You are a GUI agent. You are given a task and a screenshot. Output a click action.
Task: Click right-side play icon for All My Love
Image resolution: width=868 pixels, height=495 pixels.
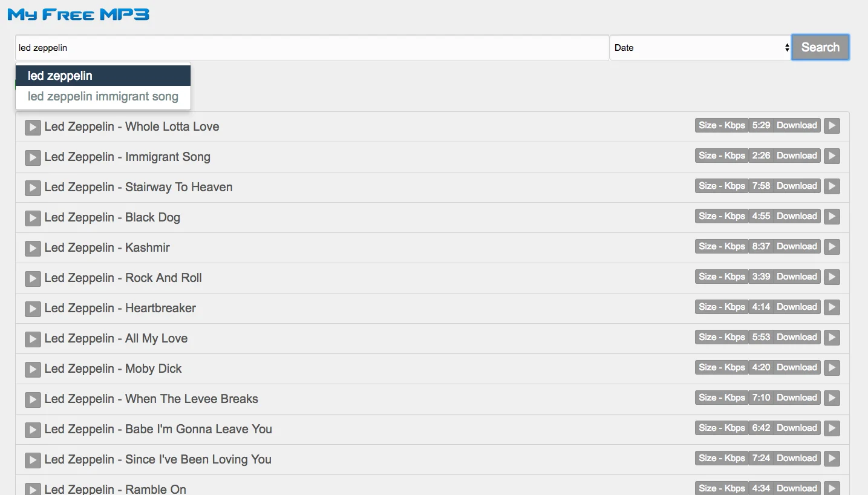(x=832, y=337)
